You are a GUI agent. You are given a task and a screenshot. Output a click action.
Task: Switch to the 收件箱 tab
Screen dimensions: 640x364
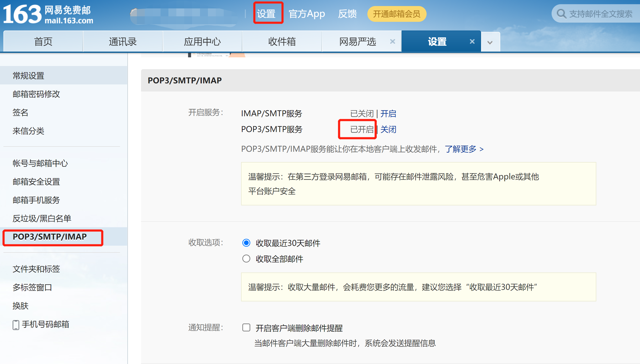tap(282, 42)
